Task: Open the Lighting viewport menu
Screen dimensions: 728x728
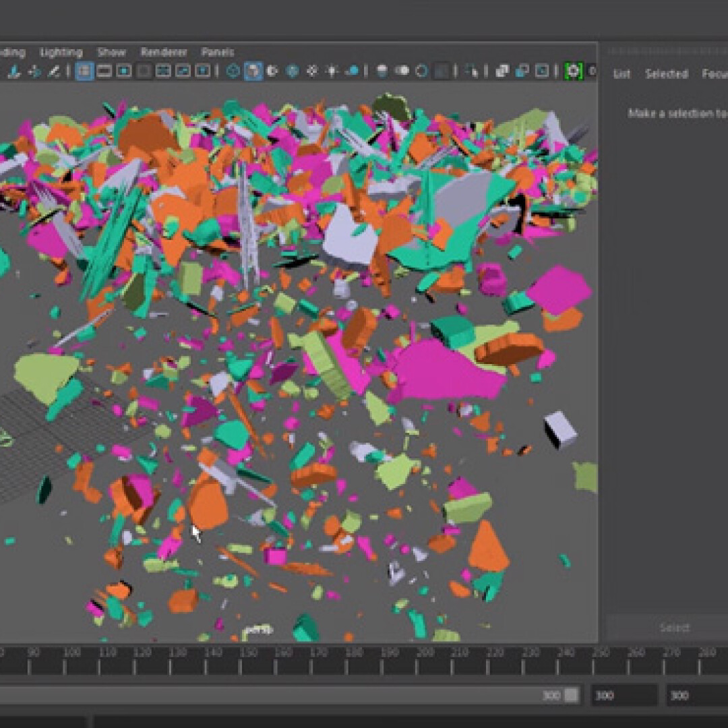Action: (x=61, y=52)
